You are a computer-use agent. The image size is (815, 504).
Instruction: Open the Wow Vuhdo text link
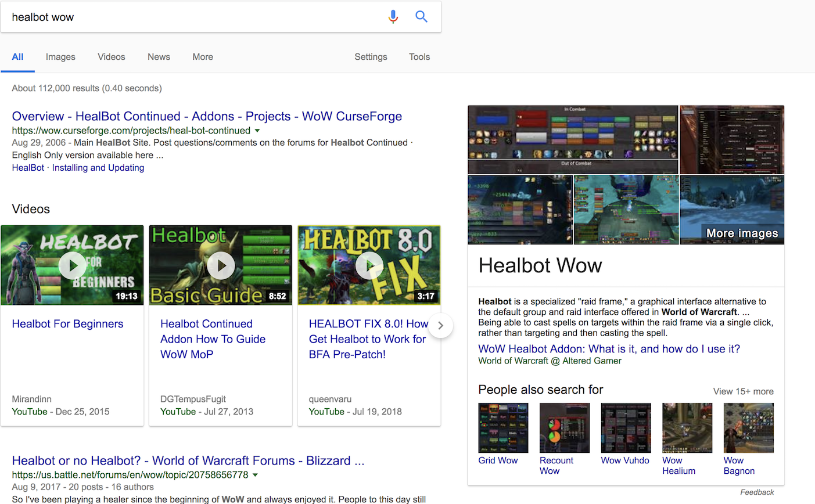tap(625, 460)
